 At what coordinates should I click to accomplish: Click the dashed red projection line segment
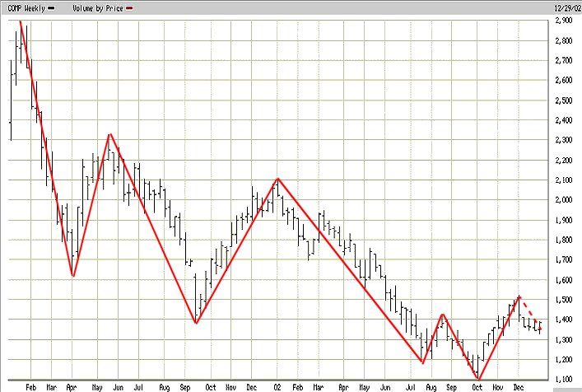point(530,313)
